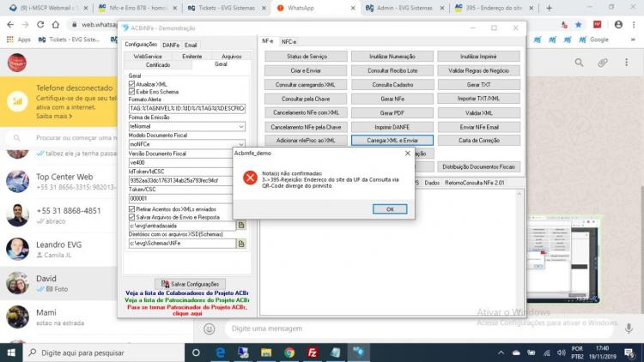
Task: Click the Validar Regras de Negócio button
Action: click(x=479, y=70)
